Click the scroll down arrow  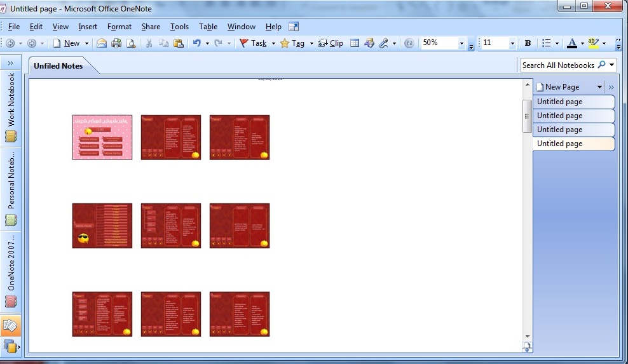pyautogui.click(x=527, y=337)
